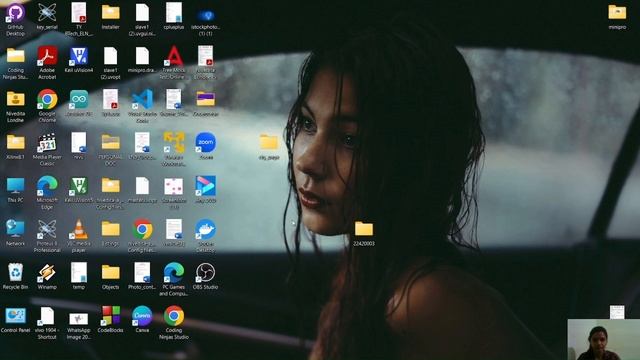Select the Objects folder
The height and width of the screenshot is (360, 640).
[111, 272]
